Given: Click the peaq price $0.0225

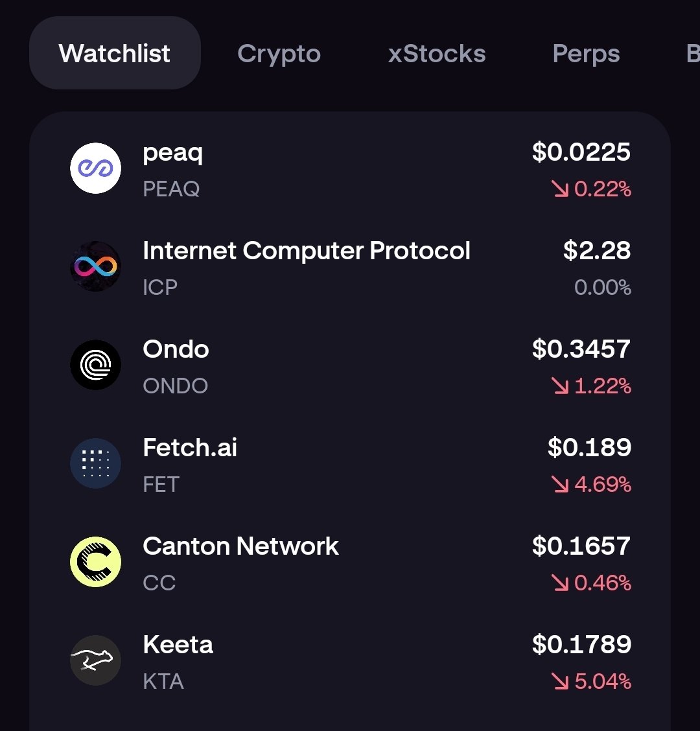Looking at the screenshot, I should click(581, 152).
